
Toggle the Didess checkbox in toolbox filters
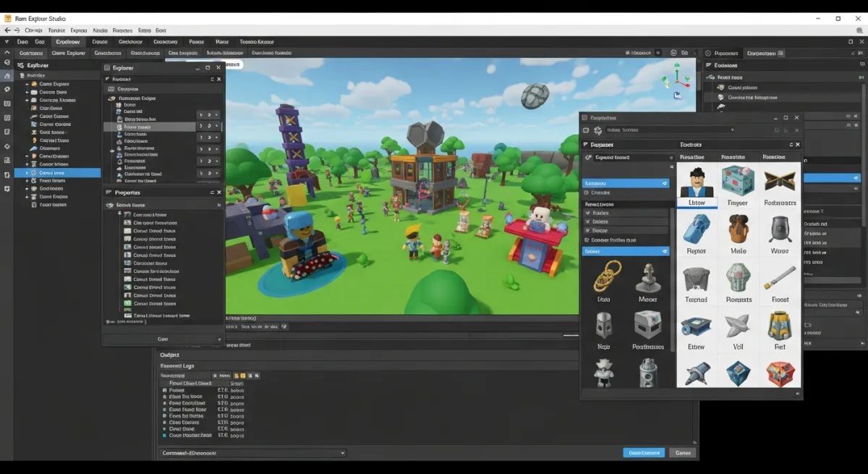point(587,221)
